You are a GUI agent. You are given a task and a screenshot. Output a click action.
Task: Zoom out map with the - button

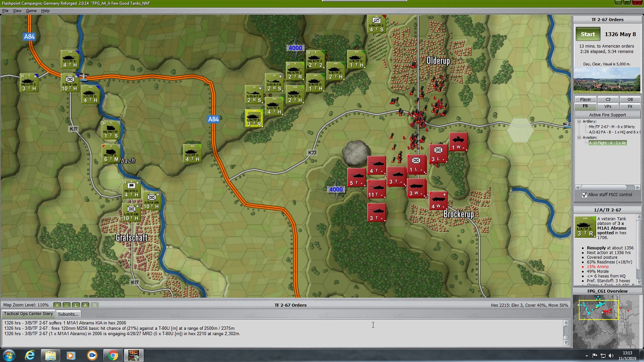point(67,305)
